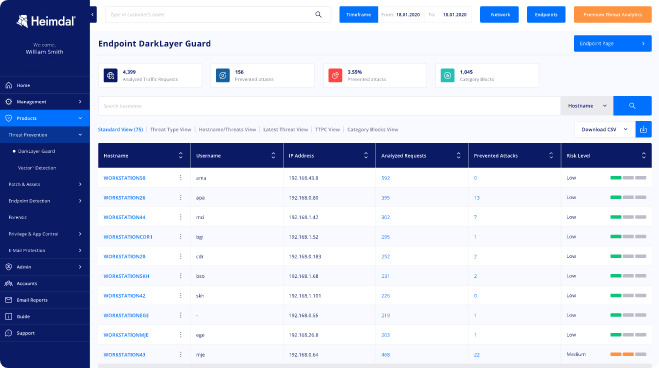
Task: Open WORKSTATION44 row options menu
Action: tap(181, 217)
